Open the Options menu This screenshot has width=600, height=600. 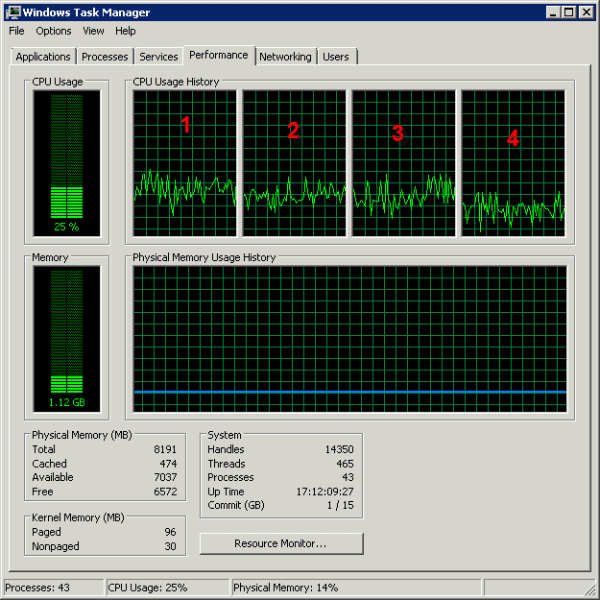[x=54, y=31]
